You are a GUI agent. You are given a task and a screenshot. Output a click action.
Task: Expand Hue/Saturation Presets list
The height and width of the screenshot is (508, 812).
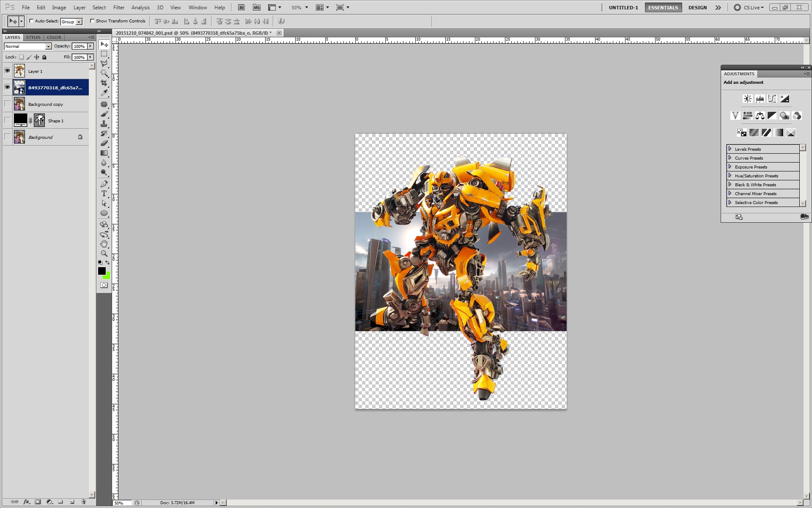coord(730,175)
